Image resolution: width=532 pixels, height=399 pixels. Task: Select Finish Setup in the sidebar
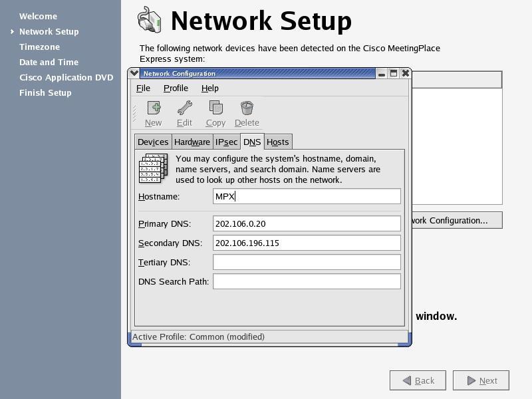45,92
